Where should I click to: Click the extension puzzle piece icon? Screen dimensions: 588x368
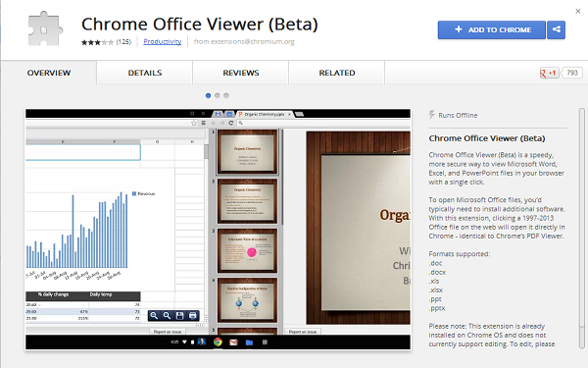pyautogui.click(x=45, y=29)
